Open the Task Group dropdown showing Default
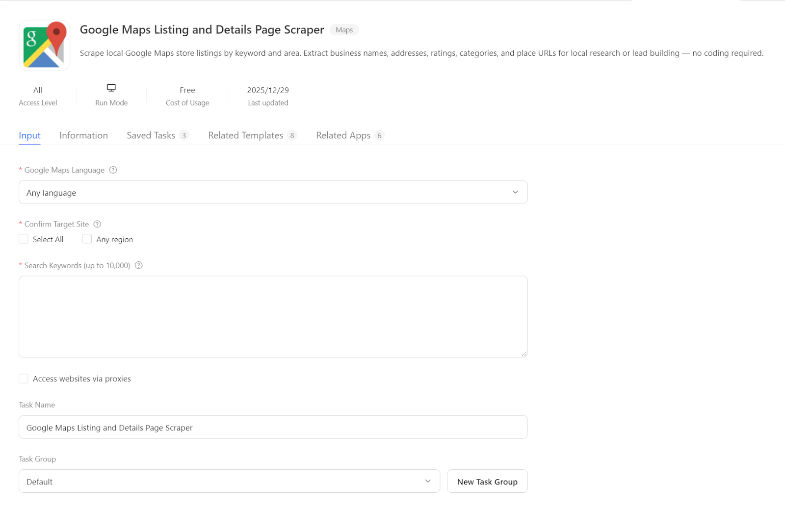The height and width of the screenshot is (532, 785). [x=229, y=481]
